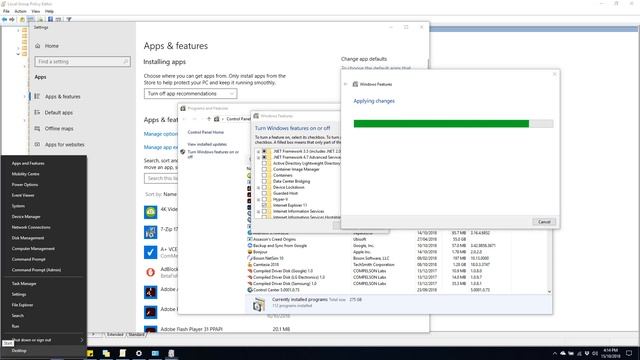Click the notepad taskbar icon
This screenshot has width=640, height=360.
pos(122,353)
